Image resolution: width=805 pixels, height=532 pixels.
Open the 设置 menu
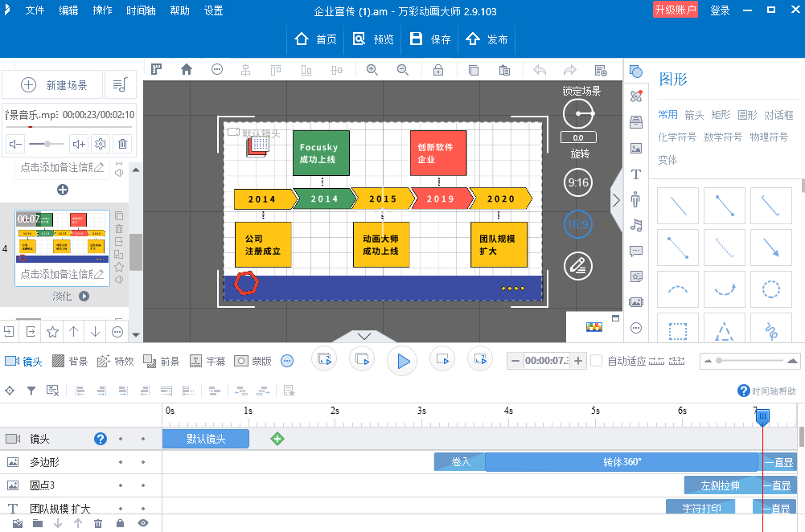click(214, 10)
